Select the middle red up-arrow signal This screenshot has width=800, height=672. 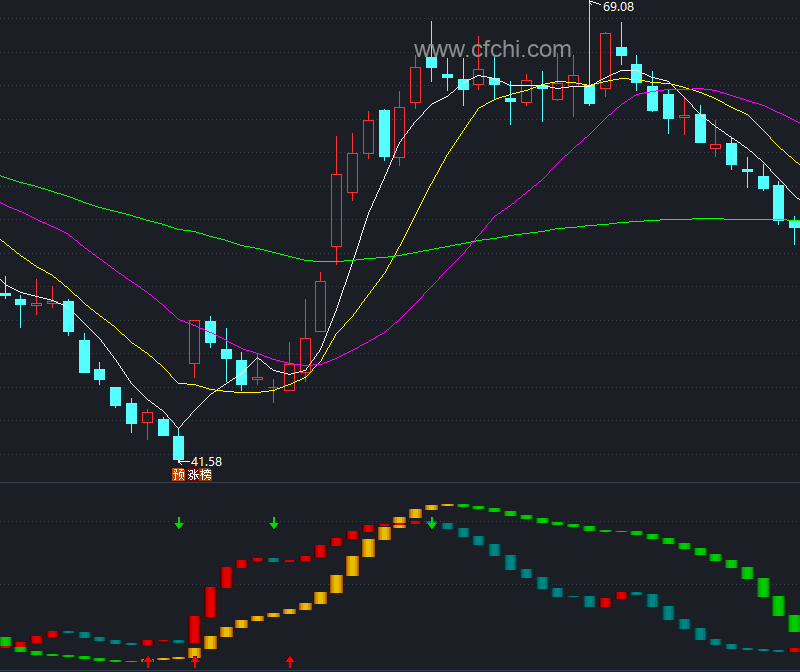[195, 662]
